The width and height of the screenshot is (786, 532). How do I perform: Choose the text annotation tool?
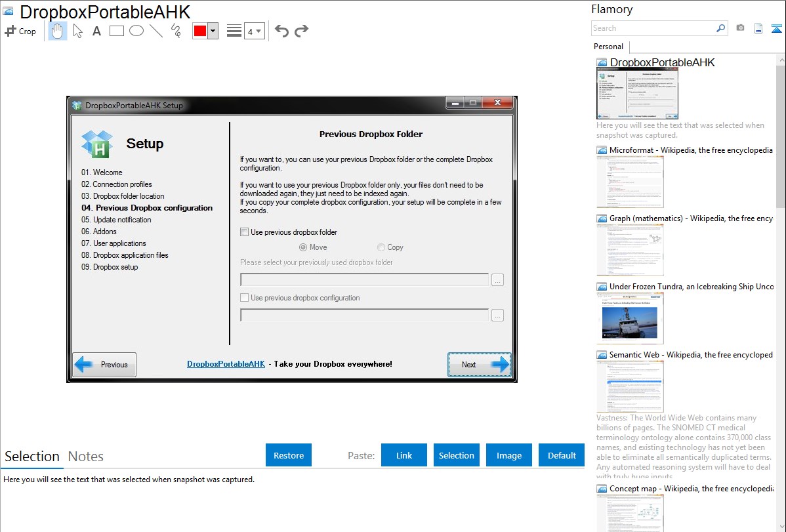click(96, 31)
